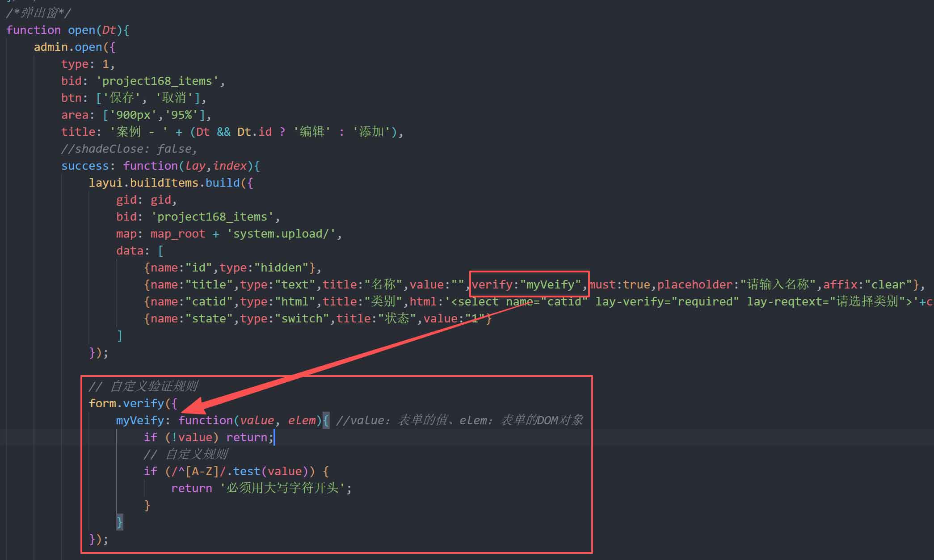Click the affix "clear" value
This screenshot has height=560, width=934.
click(x=888, y=284)
